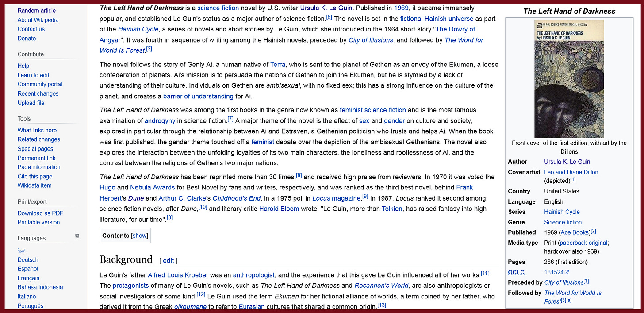This screenshot has height=313, width=644.
Task: Open the Terra link
Action: [278, 64]
